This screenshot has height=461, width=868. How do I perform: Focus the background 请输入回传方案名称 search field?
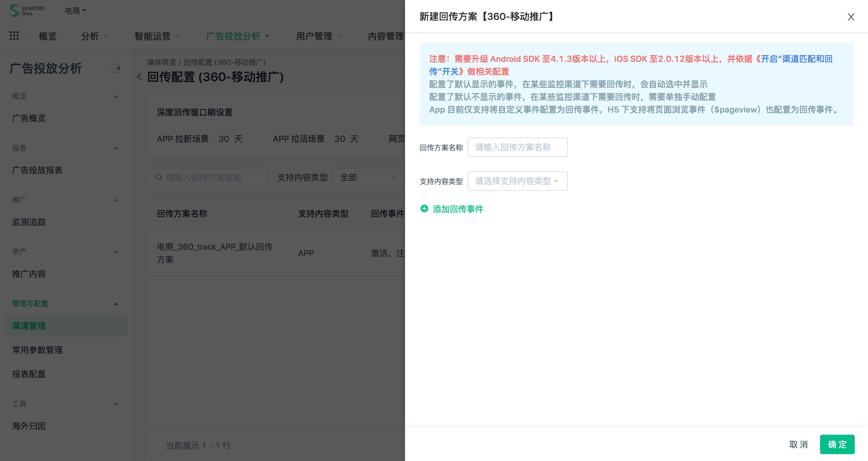tap(207, 177)
